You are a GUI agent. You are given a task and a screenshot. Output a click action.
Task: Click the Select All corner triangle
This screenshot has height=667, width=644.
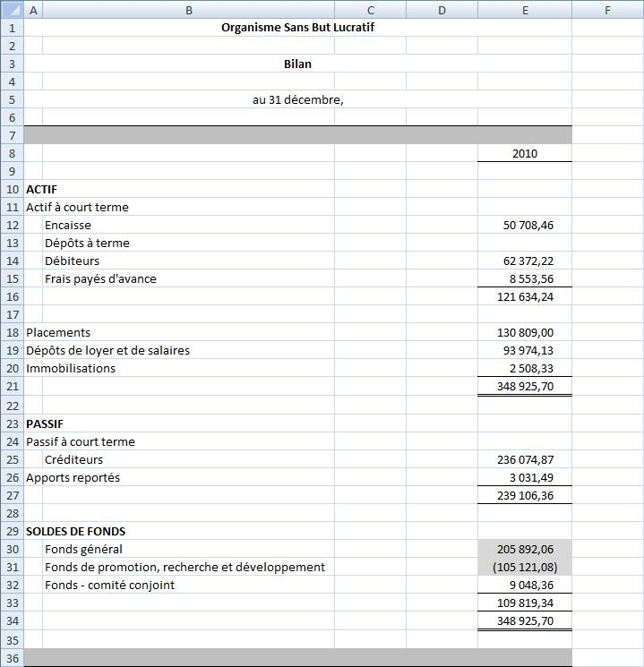[x=12, y=10]
